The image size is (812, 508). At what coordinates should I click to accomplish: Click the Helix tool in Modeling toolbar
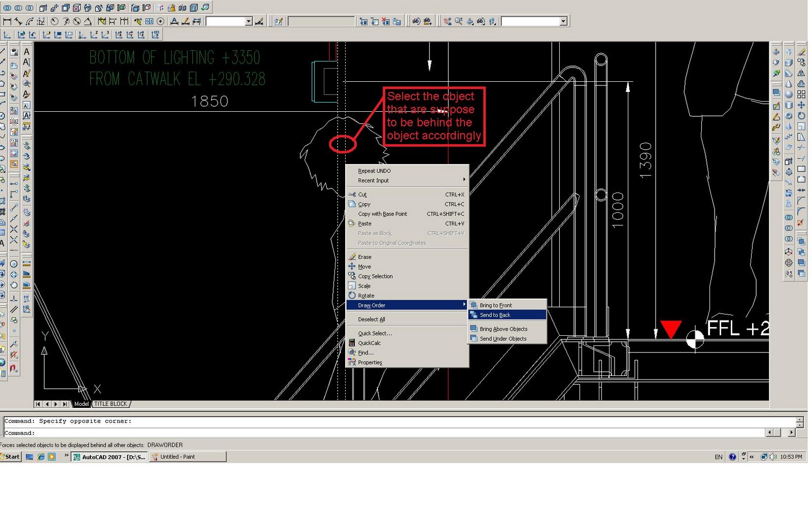click(x=789, y=137)
